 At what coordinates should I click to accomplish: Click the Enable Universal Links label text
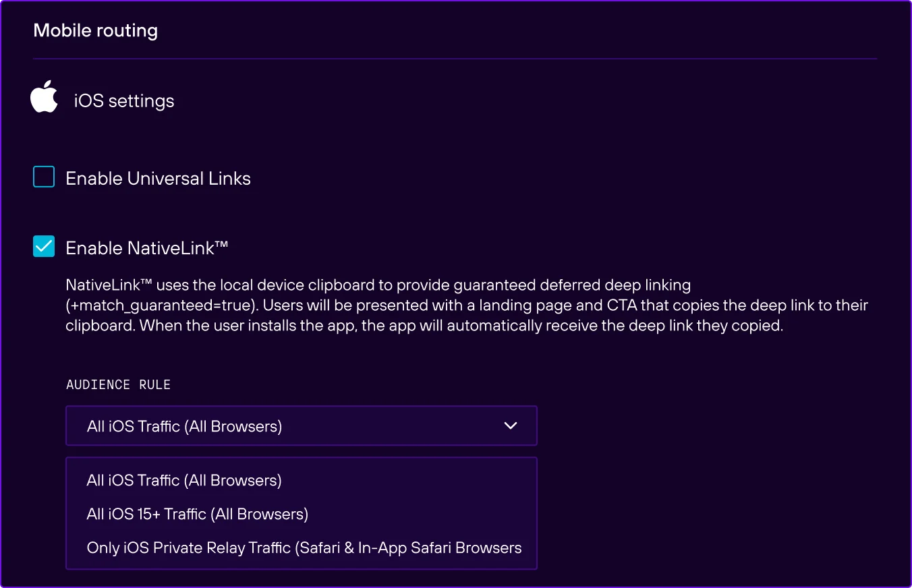click(158, 179)
